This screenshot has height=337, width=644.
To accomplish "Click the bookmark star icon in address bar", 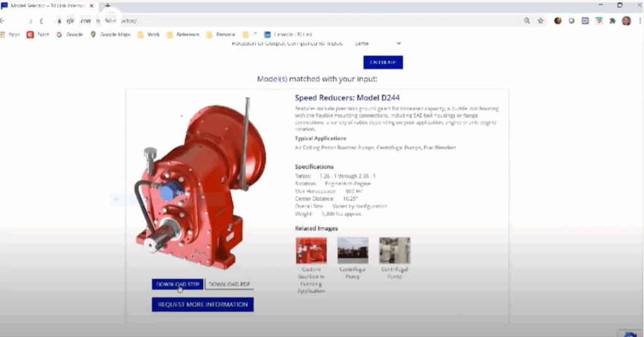I will [540, 21].
